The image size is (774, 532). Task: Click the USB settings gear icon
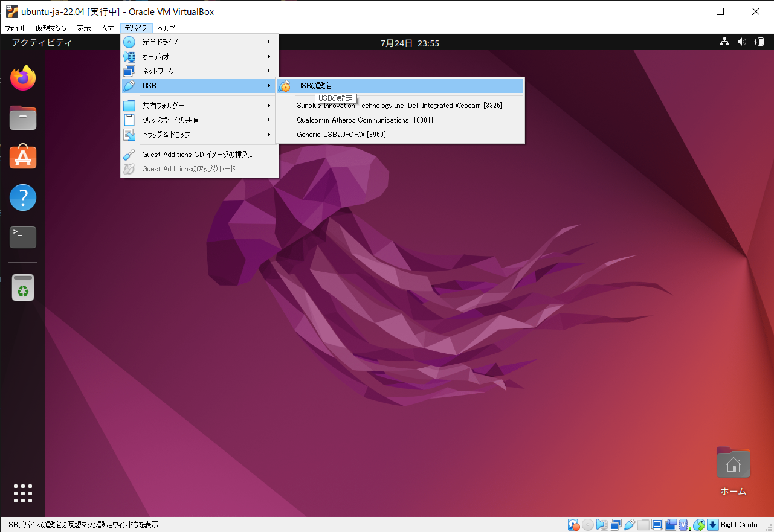[284, 86]
